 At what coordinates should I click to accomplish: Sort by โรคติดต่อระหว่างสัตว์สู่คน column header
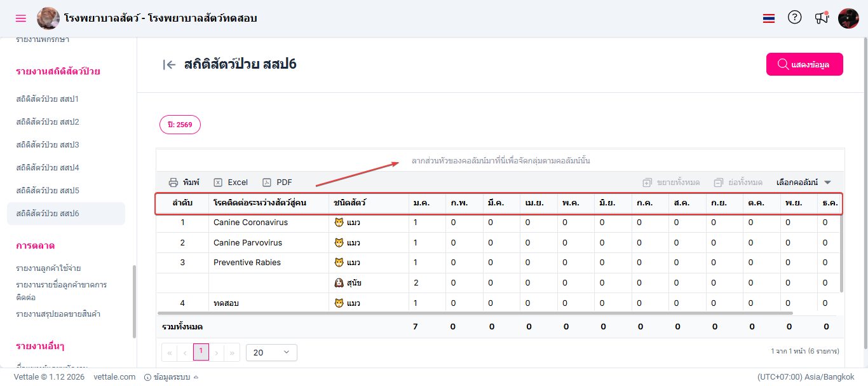(x=269, y=203)
